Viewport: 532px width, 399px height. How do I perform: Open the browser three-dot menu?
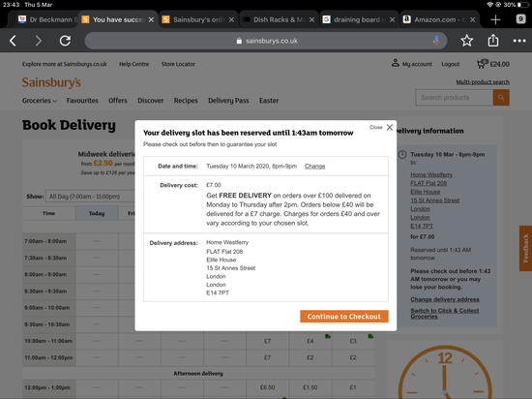(519, 41)
